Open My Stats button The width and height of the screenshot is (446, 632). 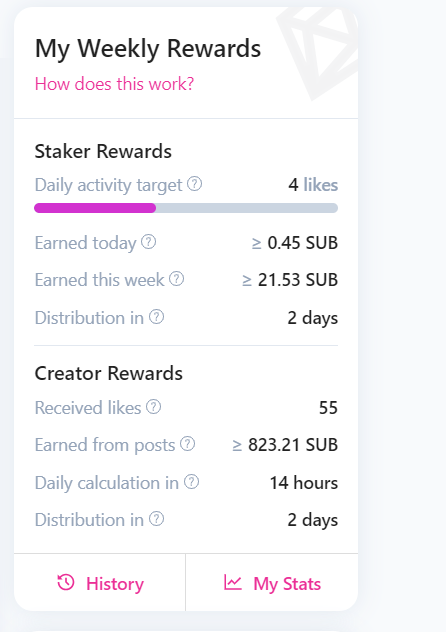[272, 582]
